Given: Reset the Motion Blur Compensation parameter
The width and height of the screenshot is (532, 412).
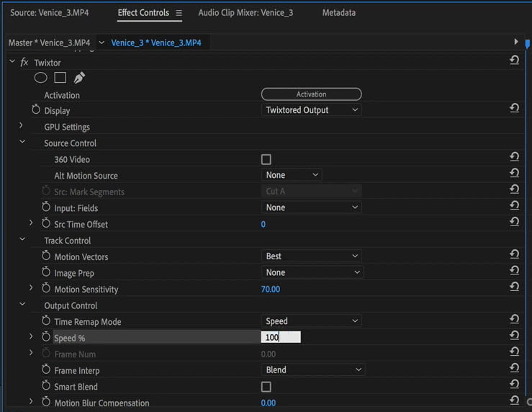Looking at the screenshot, I should click(514, 400).
